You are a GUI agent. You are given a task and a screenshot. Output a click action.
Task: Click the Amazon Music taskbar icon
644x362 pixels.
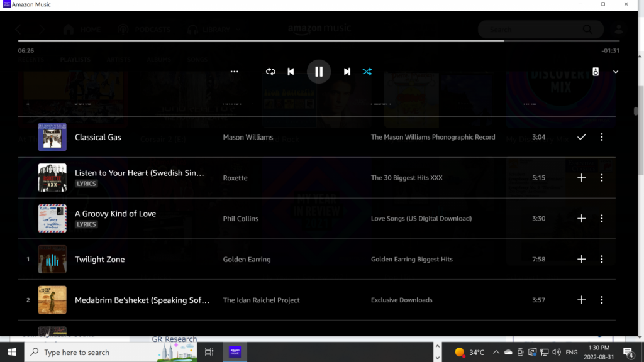click(x=235, y=352)
